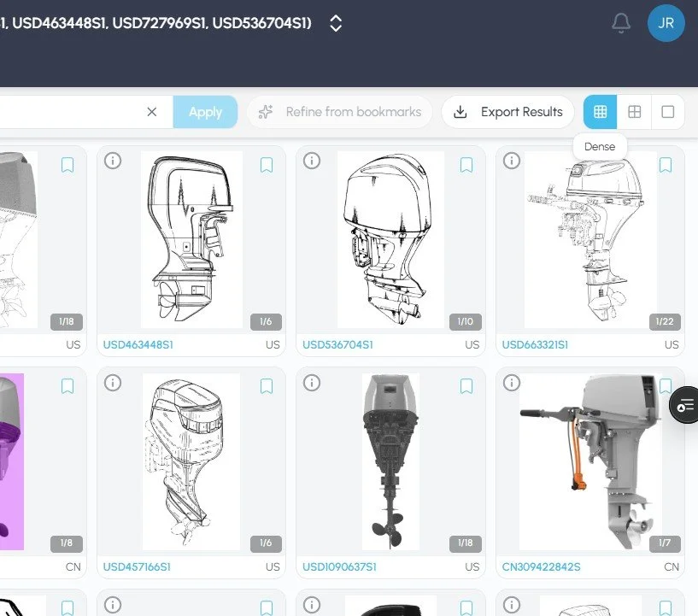This screenshot has width=698, height=616.
Task: Bookmark USD1090637S1
Action: click(x=466, y=386)
